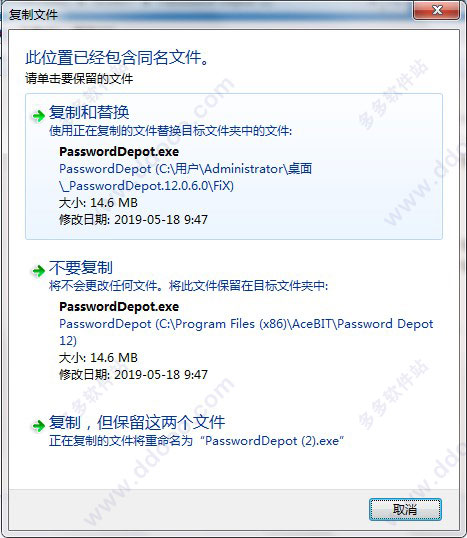Choose the 复制和替换 option heading
The image size is (467, 538).
coord(89,112)
